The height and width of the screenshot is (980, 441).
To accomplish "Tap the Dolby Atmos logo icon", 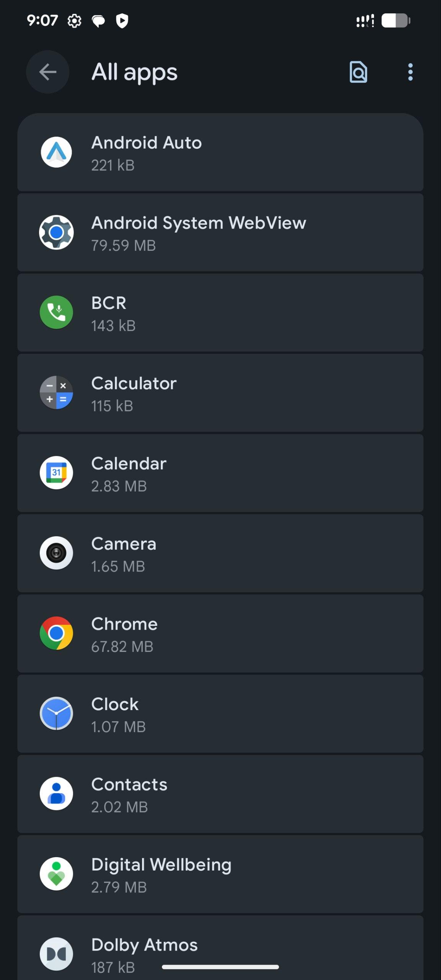I will pos(56,954).
